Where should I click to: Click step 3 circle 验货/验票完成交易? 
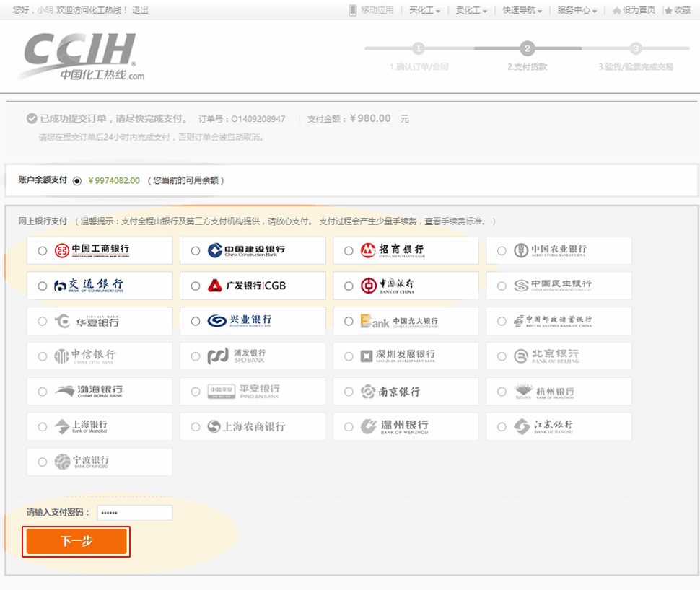click(x=636, y=48)
